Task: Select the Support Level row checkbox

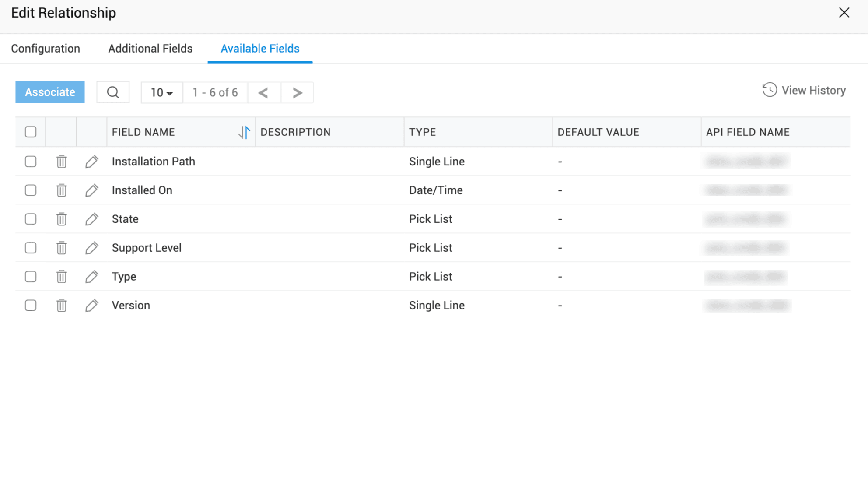Action: click(x=31, y=248)
